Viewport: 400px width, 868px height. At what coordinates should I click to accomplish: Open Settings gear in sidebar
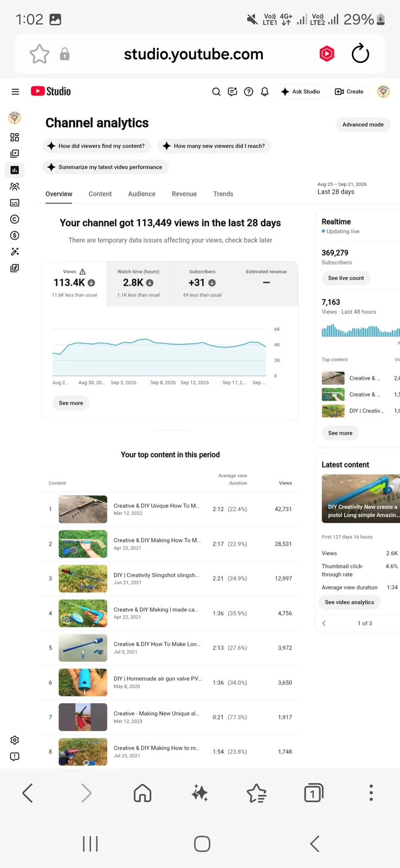point(15,740)
